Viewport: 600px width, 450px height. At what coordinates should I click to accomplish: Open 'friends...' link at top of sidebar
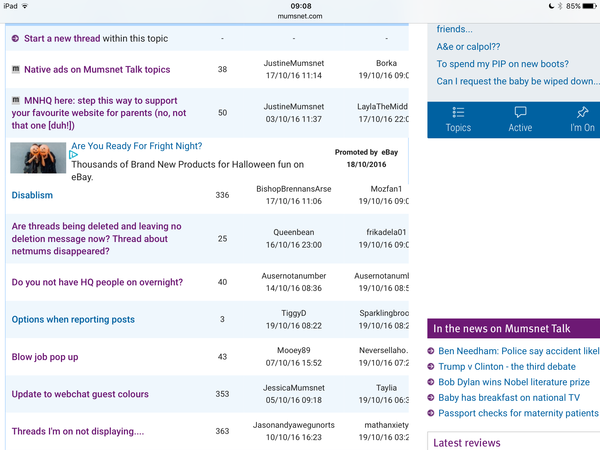pos(455,29)
